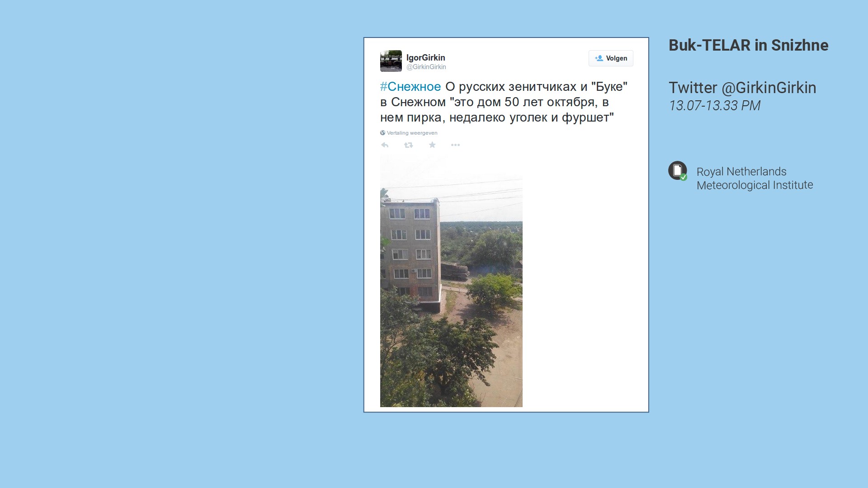Viewport: 868px width, 488px height.
Task: Click the globe icon beside Vertaling weergeven
Action: click(382, 133)
